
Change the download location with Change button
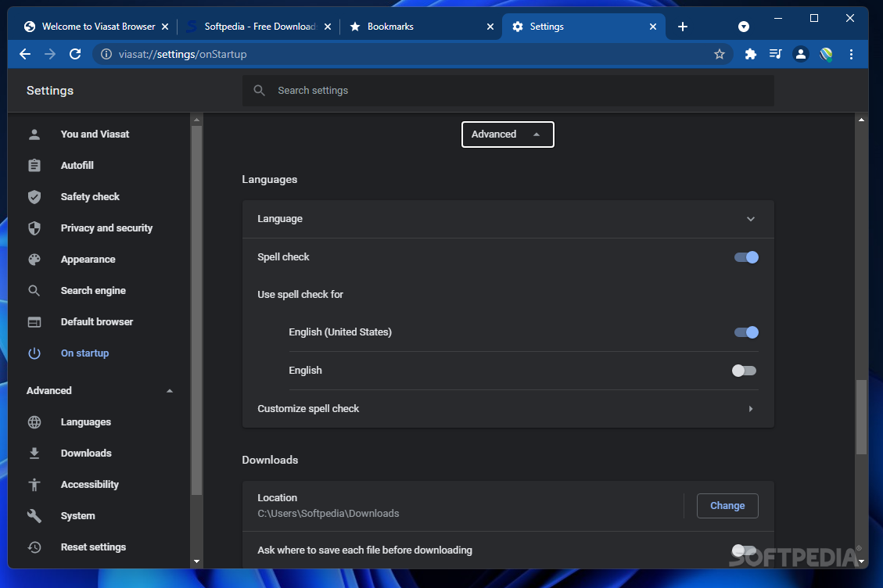click(727, 506)
